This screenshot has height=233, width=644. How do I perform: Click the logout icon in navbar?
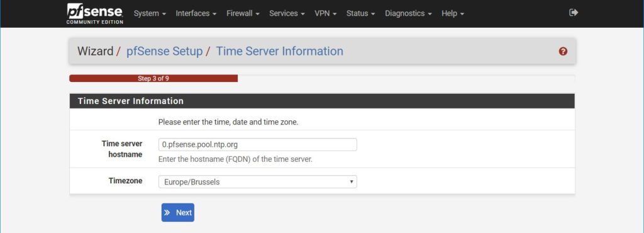point(574,13)
